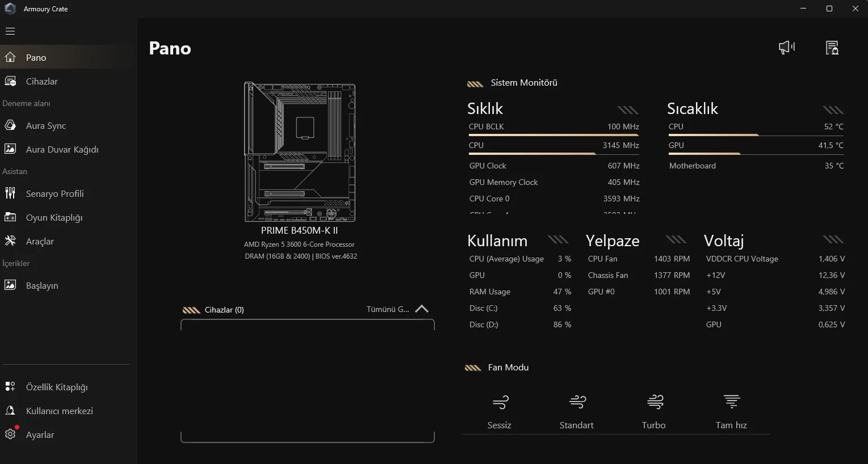This screenshot has height=464, width=868.
Task: Select the Turbo fan mode icon
Action: [x=655, y=402]
